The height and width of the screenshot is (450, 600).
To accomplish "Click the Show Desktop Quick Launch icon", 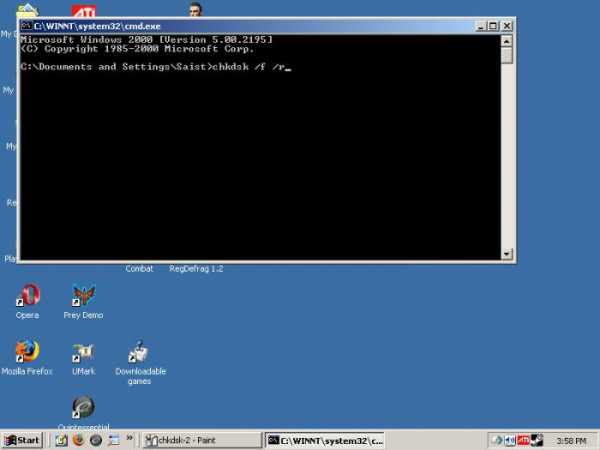I will coord(113,440).
